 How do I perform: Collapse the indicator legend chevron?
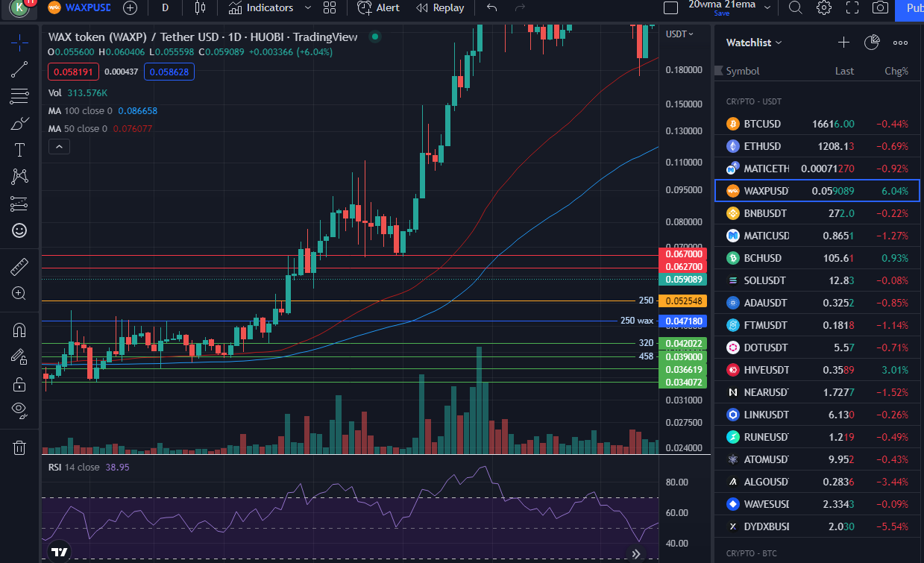pyautogui.click(x=58, y=147)
